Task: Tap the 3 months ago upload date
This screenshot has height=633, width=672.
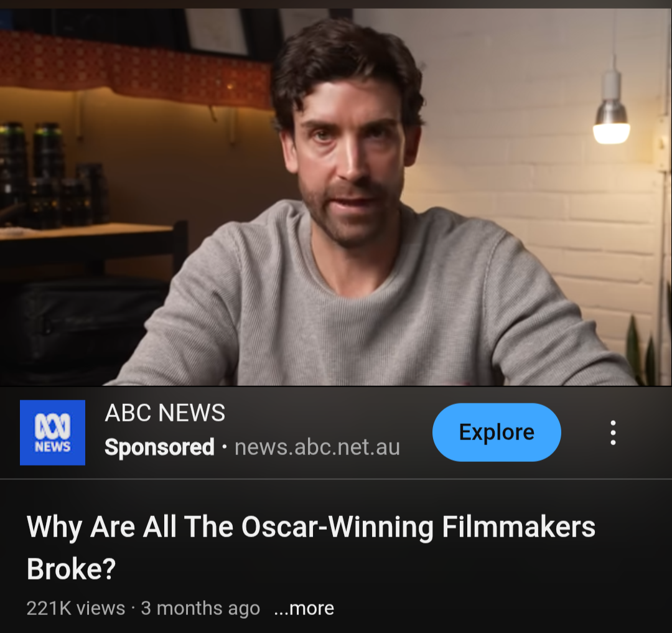Action: 200,608
